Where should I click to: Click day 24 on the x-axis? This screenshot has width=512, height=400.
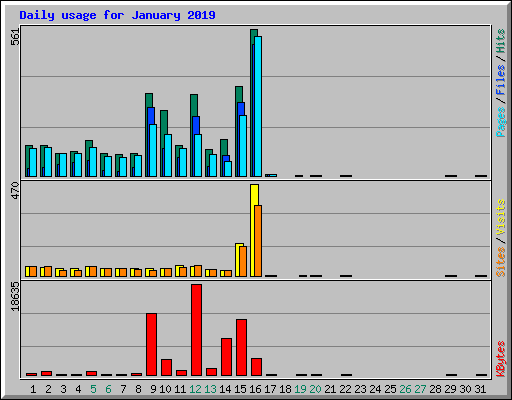[375, 389]
